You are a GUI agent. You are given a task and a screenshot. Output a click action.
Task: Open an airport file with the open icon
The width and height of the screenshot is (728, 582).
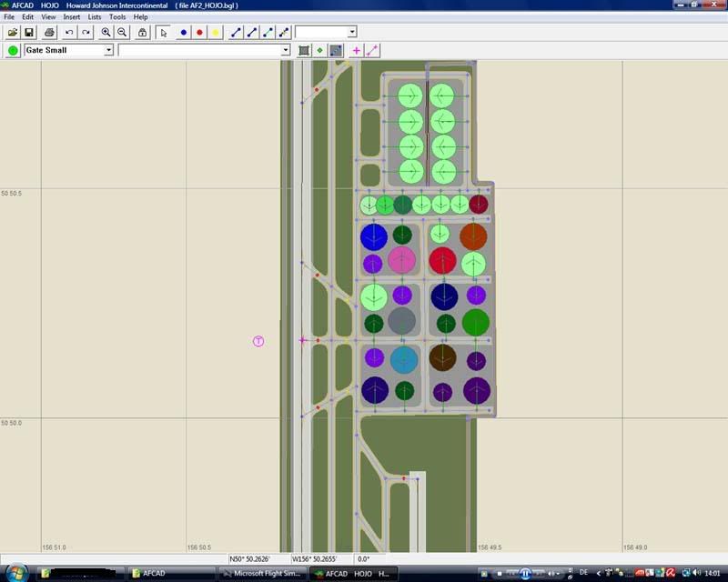point(13,32)
